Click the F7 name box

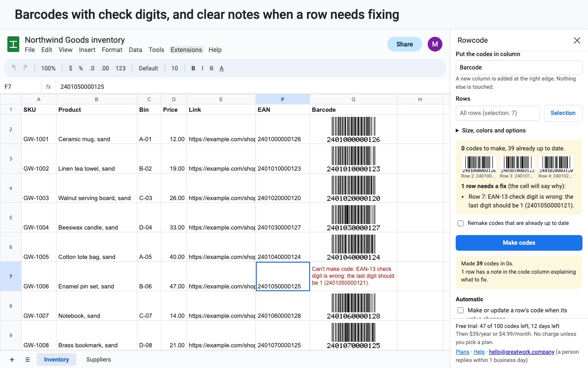[21, 86]
